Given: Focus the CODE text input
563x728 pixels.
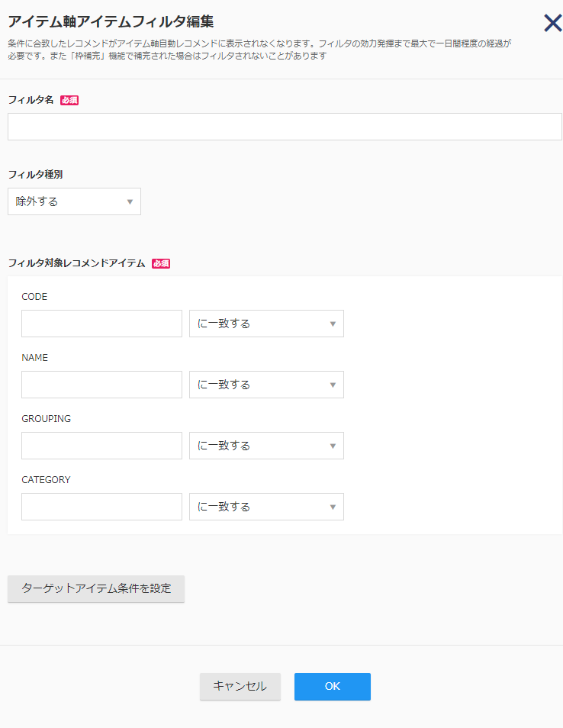Looking at the screenshot, I should point(101,324).
